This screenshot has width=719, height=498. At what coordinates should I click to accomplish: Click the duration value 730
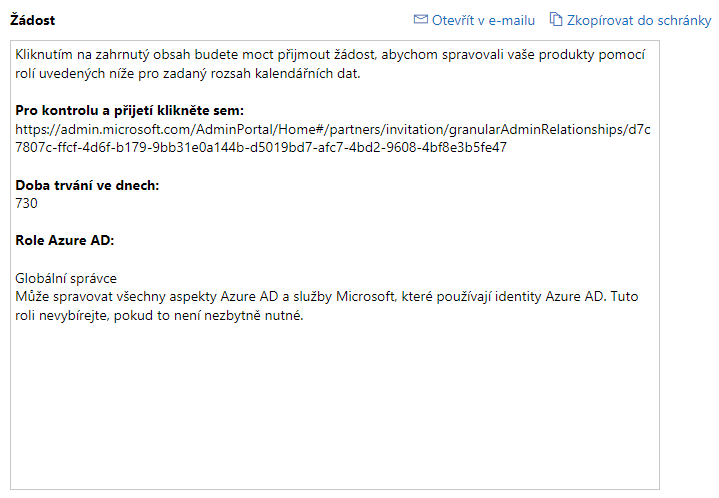[x=26, y=203]
